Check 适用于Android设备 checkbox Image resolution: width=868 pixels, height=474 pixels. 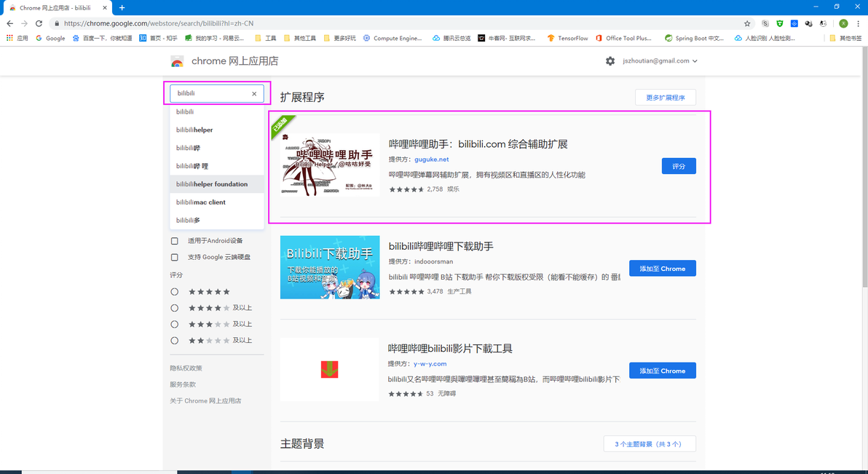pyautogui.click(x=174, y=241)
